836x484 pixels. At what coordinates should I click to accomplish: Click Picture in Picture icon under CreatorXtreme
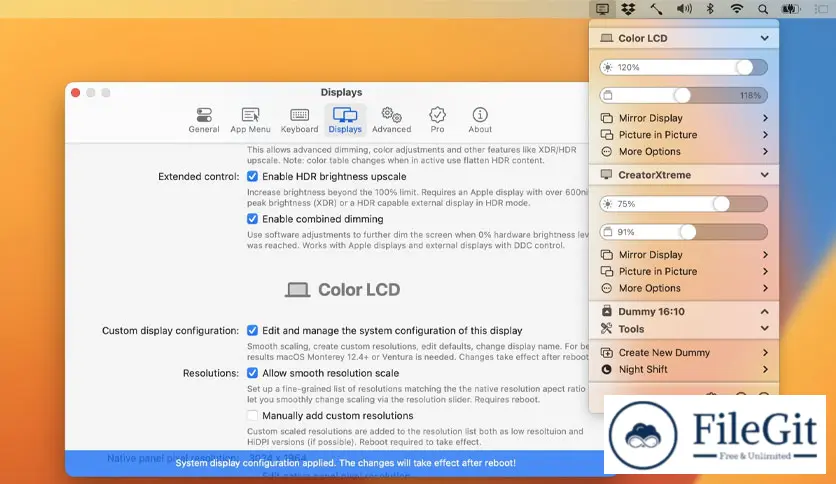[x=606, y=271]
